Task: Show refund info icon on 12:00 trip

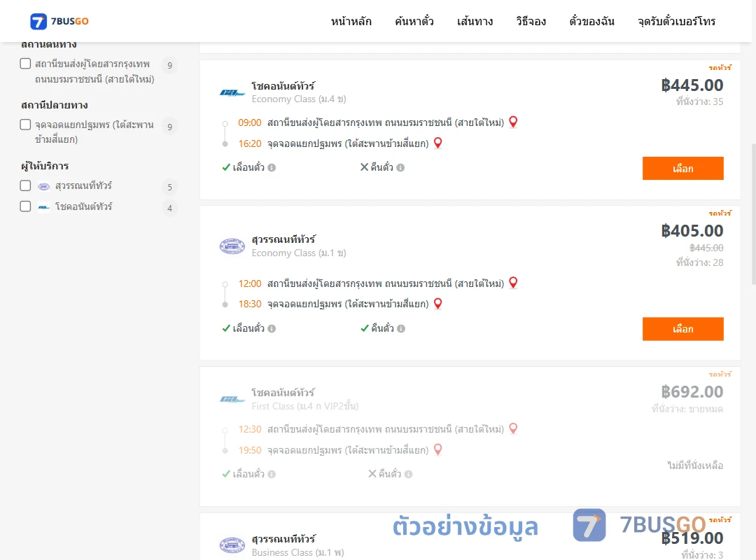Action: tap(401, 328)
